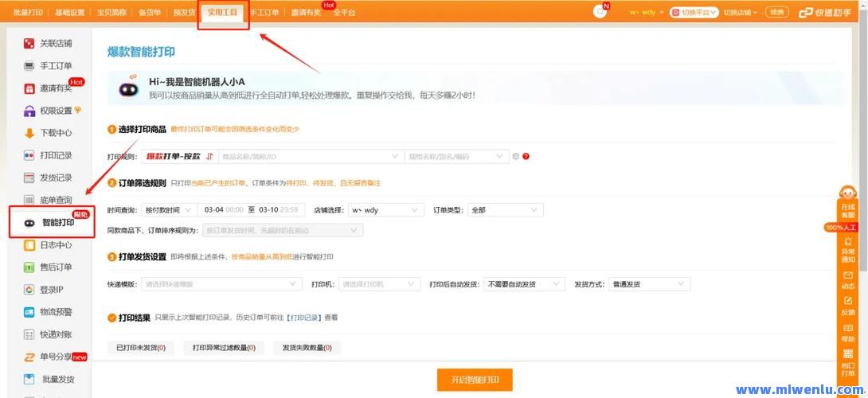Click the 续费 button
The width and height of the screenshot is (868, 398).
click(776, 12)
